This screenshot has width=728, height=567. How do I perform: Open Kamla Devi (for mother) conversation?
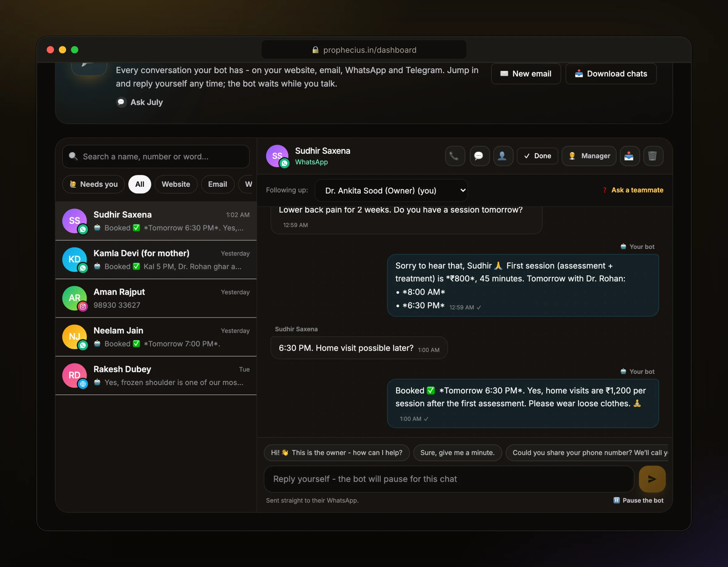pos(156,260)
